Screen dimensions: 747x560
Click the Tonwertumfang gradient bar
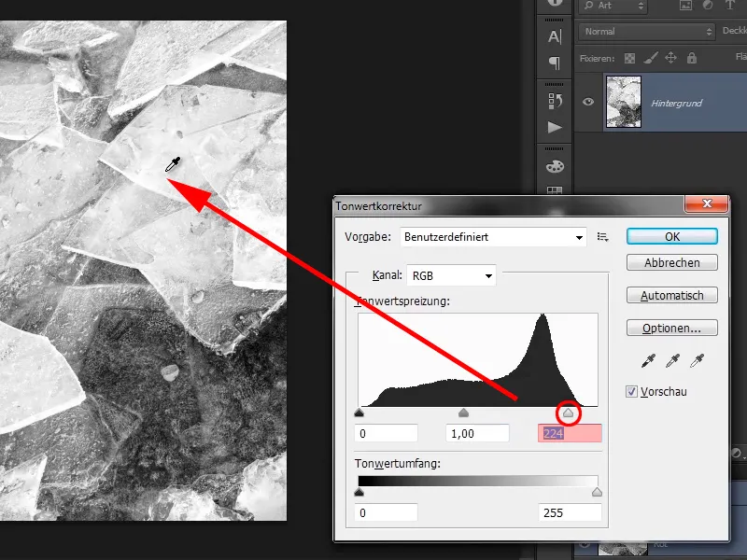478,481
